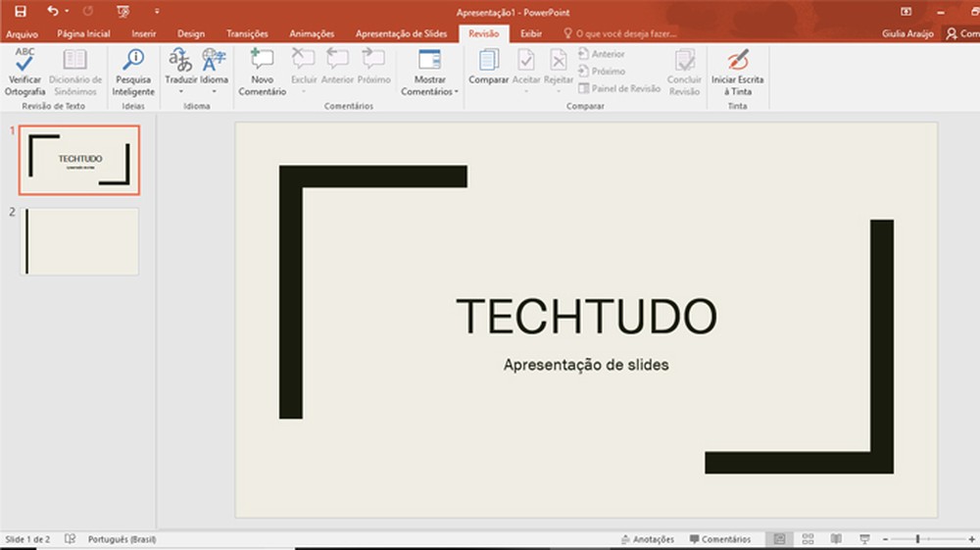The height and width of the screenshot is (550, 980).
Task: Open the Arquivo menu
Action: [22, 33]
